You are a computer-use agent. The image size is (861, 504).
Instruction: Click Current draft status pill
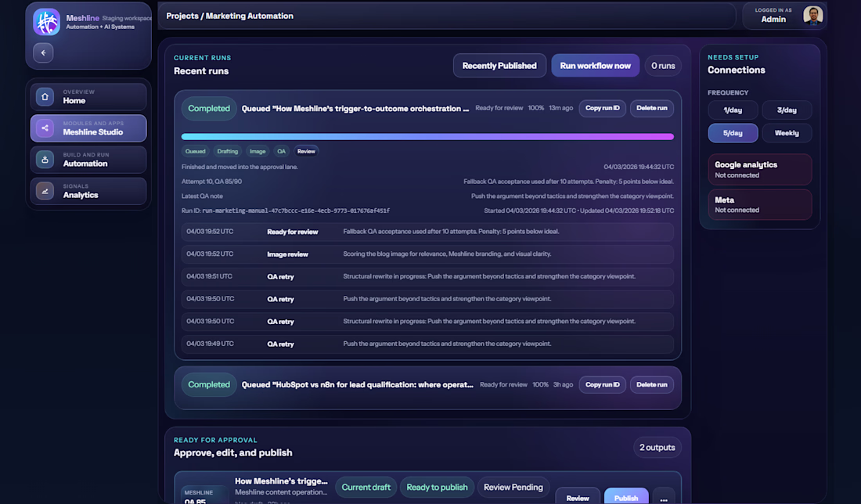click(x=366, y=487)
